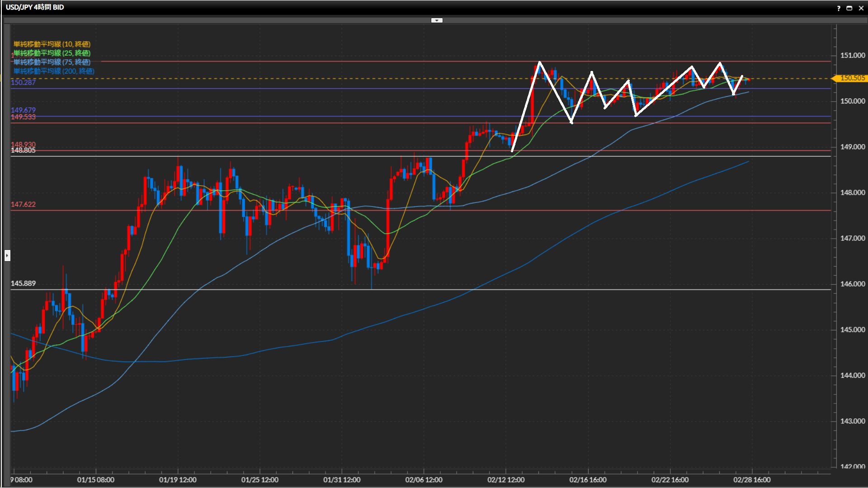The width and height of the screenshot is (868, 488).
Task: Click the 149.679 horizontal line label
Action: point(23,110)
